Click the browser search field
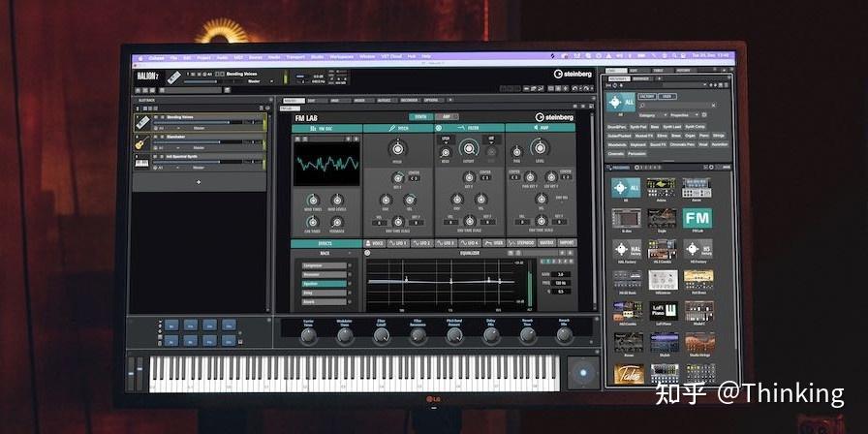The width and height of the screenshot is (868, 434). pyautogui.click(x=677, y=106)
